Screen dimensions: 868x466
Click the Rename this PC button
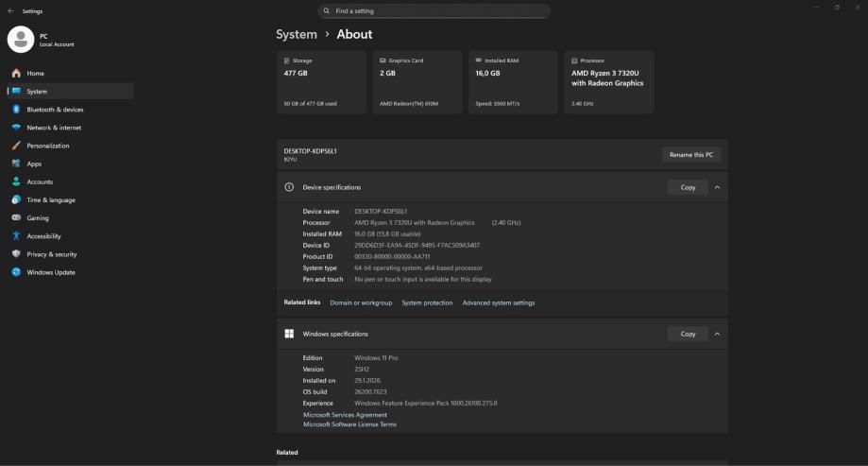pos(690,154)
